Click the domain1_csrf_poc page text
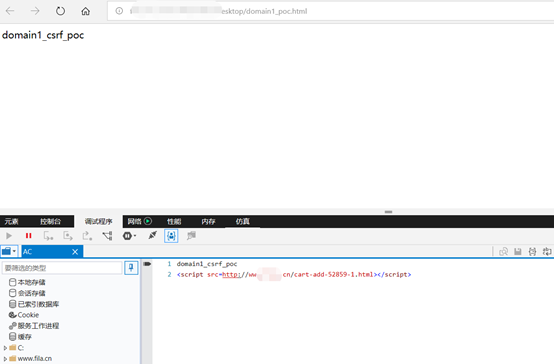 pyautogui.click(x=43, y=35)
